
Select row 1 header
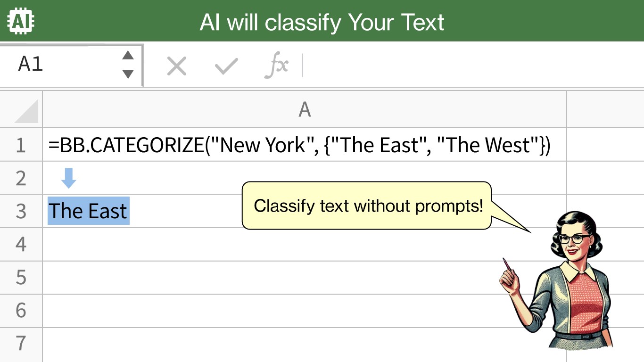coord(21,145)
